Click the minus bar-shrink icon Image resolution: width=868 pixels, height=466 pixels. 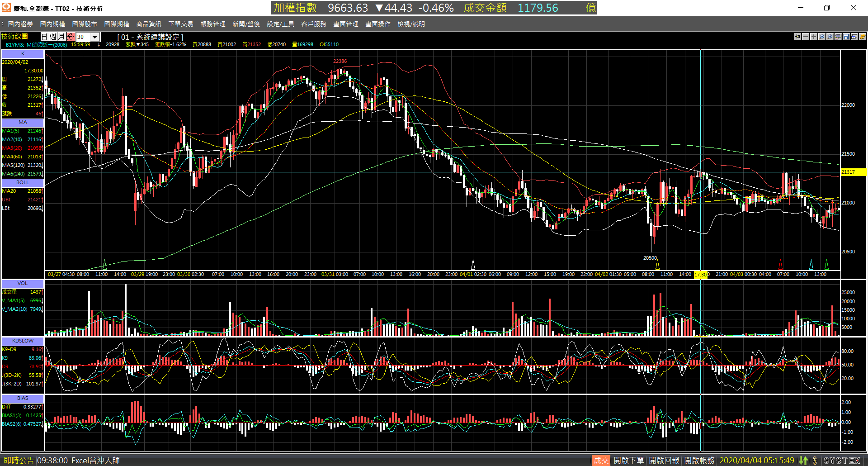806,37
